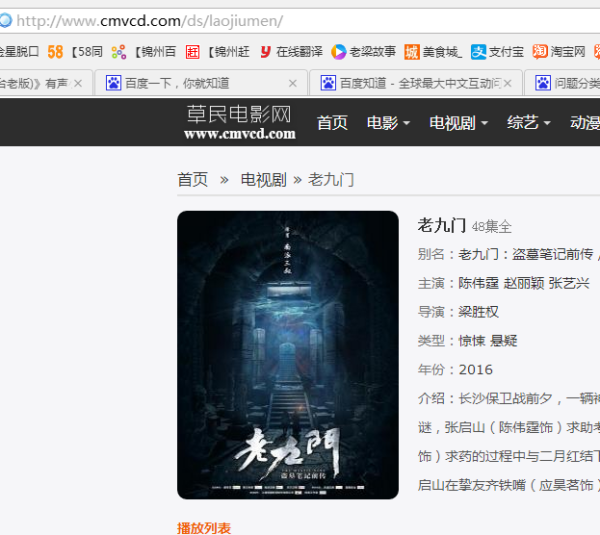Click actor name 陈伟霆
This screenshot has height=535, width=600.
pyautogui.click(x=479, y=283)
